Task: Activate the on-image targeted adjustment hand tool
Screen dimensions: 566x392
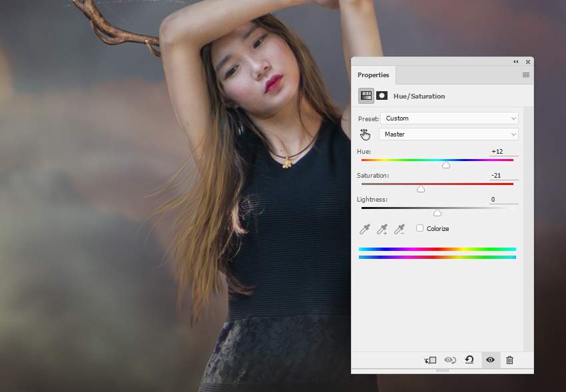Action: pos(365,134)
